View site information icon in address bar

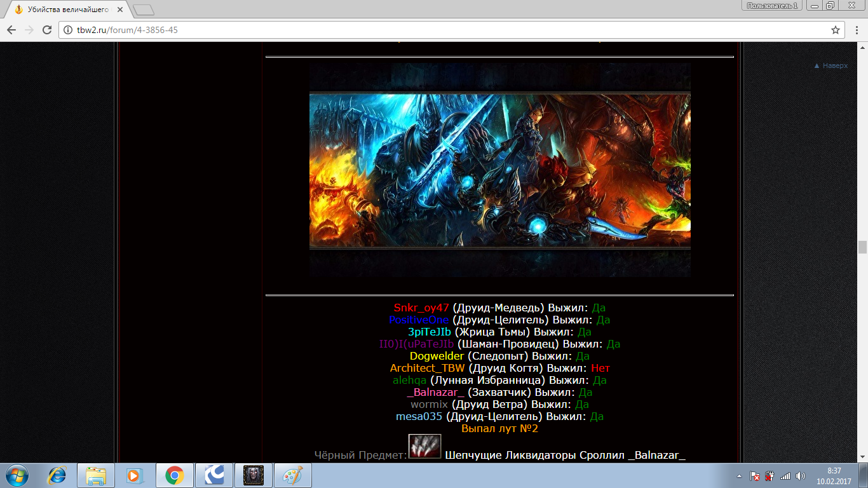pyautogui.click(x=68, y=30)
